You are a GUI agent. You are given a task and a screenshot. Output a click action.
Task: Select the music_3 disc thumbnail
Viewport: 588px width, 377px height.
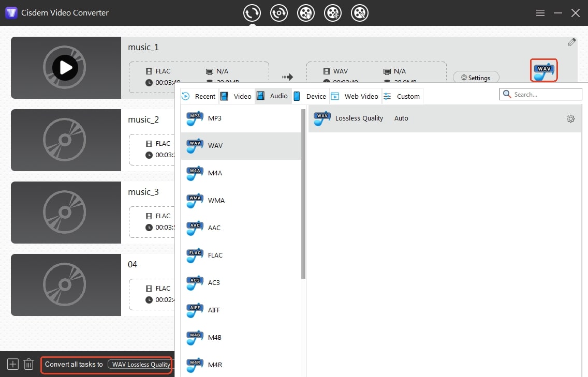[x=66, y=213]
